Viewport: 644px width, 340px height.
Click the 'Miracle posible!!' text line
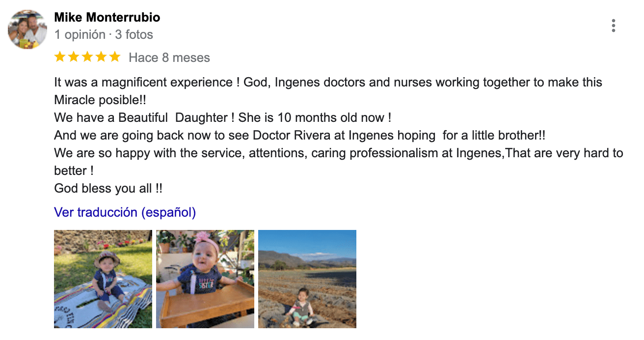click(100, 100)
